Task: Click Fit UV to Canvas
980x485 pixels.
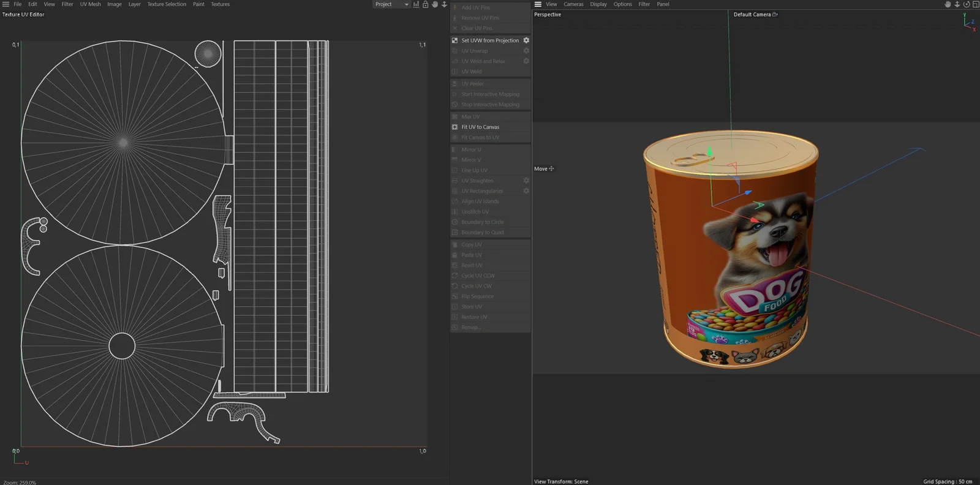Action: click(x=480, y=127)
